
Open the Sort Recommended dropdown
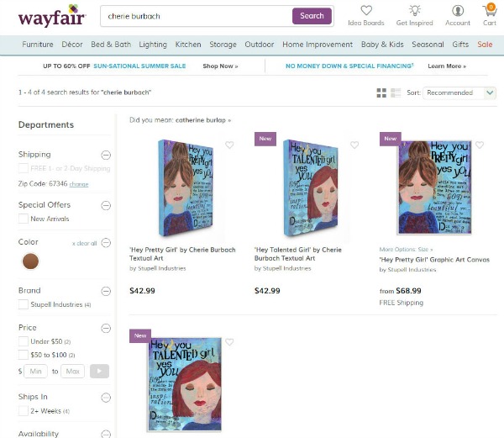pos(459,93)
